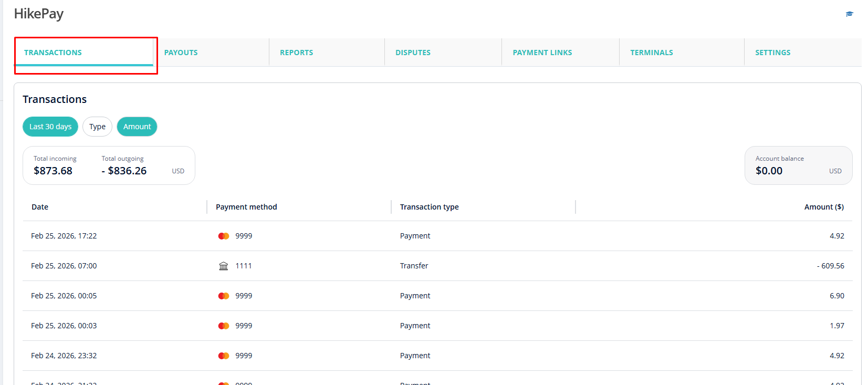868x385 pixels.
Task: Open the graduation cap help icon
Action: 849,14
